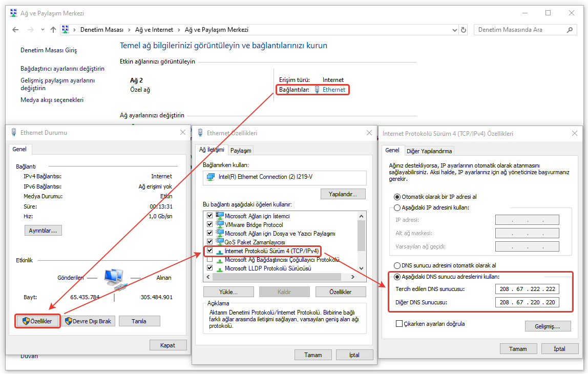The width and height of the screenshot is (588, 374).
Task: Enable Microsoft Ağ Bağdaştırıcısı Çoğullayıcı checkbox
Action: pos(209,260)
